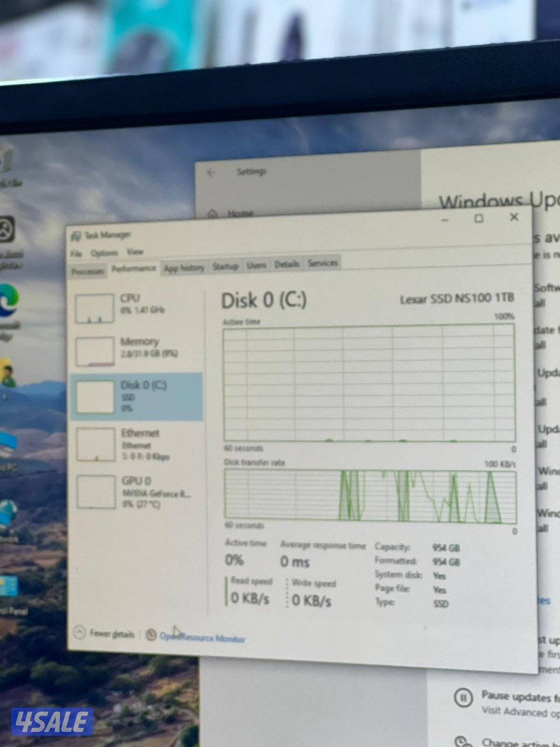Switch to the Startup tab

tap(225, 266)
